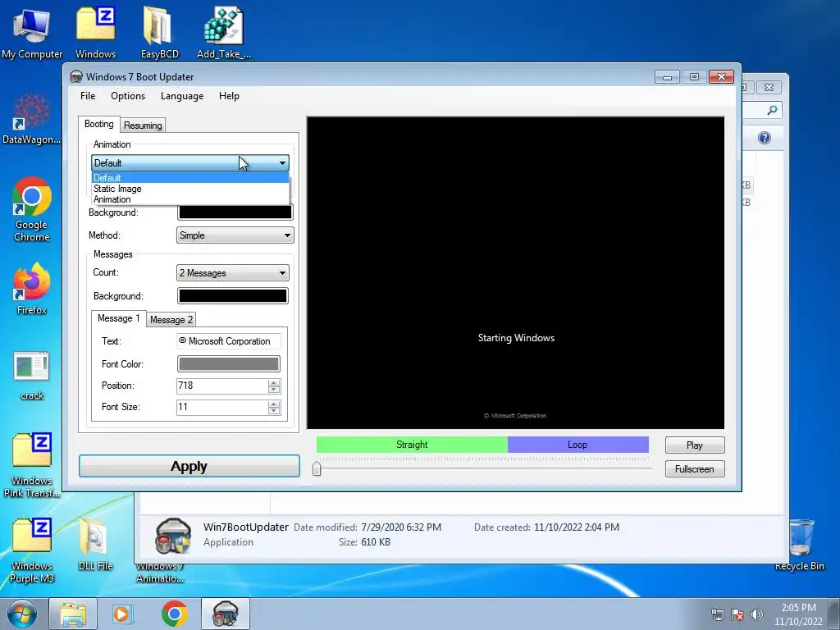Open the crack desktop file
The image size is (840, 630).
point(32,376)
